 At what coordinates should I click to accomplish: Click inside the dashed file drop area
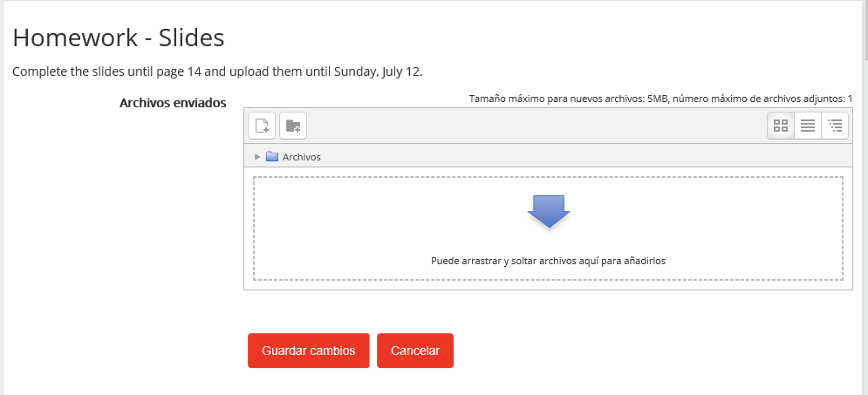548,228
